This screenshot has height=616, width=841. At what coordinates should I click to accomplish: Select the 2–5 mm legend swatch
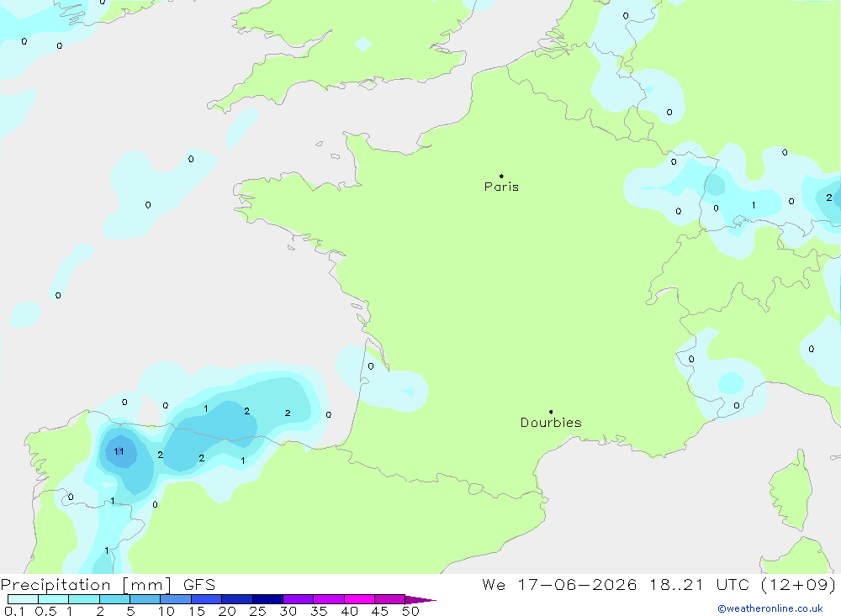tap(114, 599)
